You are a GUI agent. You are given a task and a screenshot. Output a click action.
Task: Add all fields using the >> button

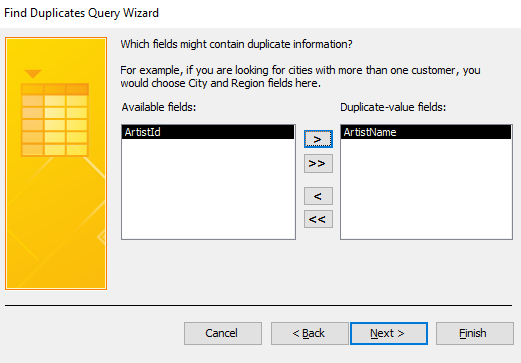(x=318, y=163)
